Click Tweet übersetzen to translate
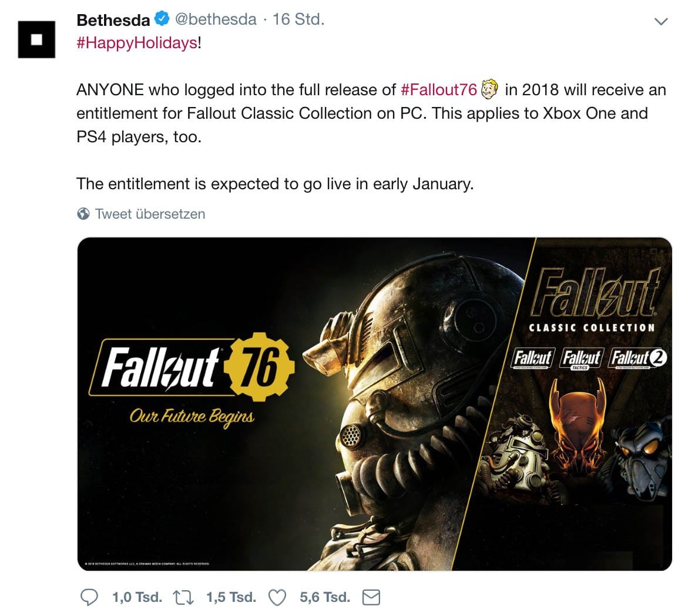685x616 pixels. [150, 213]
